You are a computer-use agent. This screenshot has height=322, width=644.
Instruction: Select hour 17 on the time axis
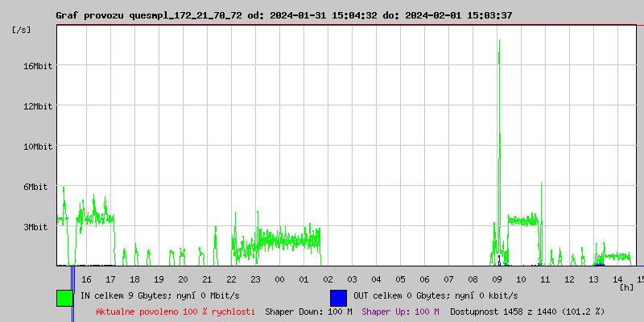pos(110,279)
